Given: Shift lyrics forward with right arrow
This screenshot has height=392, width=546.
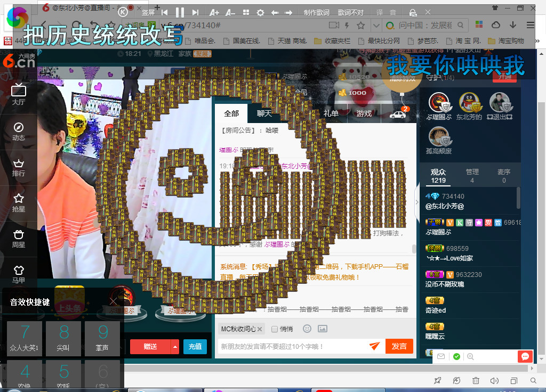Looking at the screenshot, I should pyautogui.click(x=288, y=13).
